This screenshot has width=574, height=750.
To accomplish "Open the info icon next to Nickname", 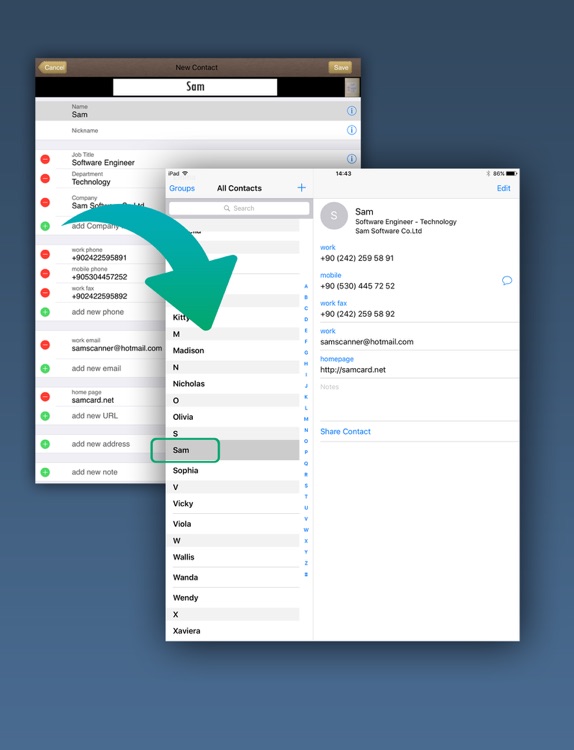I will pos(352,130).
